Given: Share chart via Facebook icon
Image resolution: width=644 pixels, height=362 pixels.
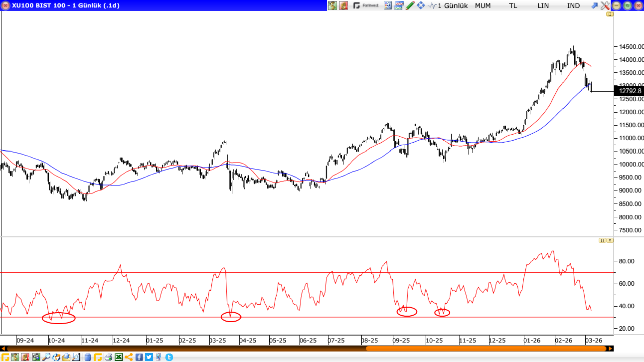Looking at the screenshot, I should (x=139, y=357).
